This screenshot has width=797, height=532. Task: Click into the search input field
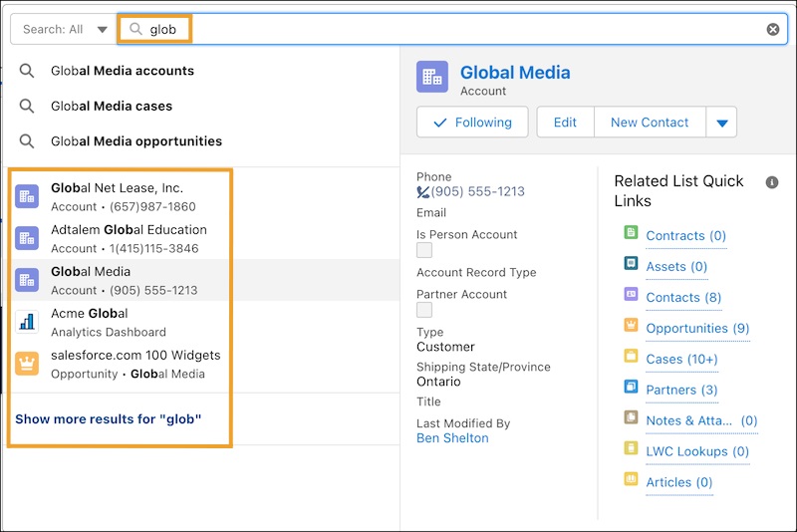point(448,30)
